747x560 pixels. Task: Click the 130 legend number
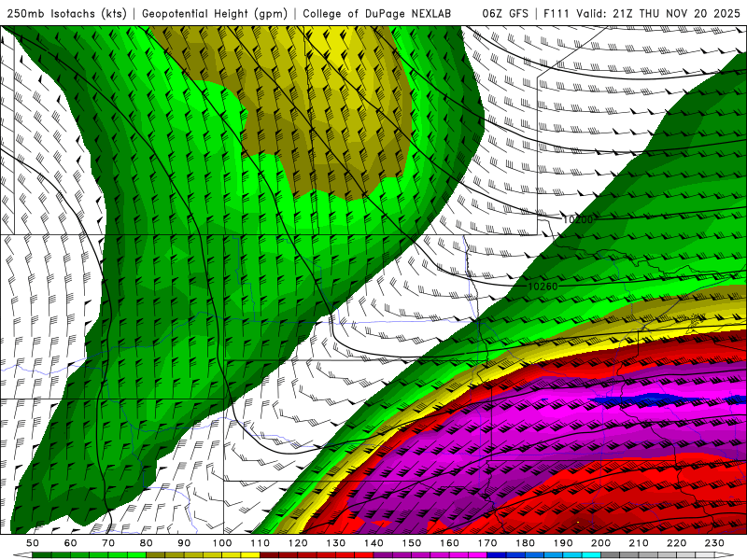(x=336, y=543)
